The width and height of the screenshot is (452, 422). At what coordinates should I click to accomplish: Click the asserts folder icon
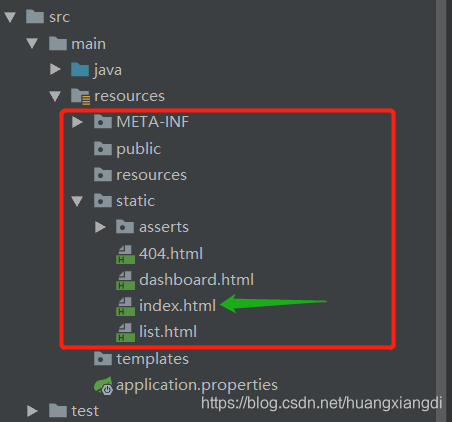pyautogui.click(x=125, y=227)
